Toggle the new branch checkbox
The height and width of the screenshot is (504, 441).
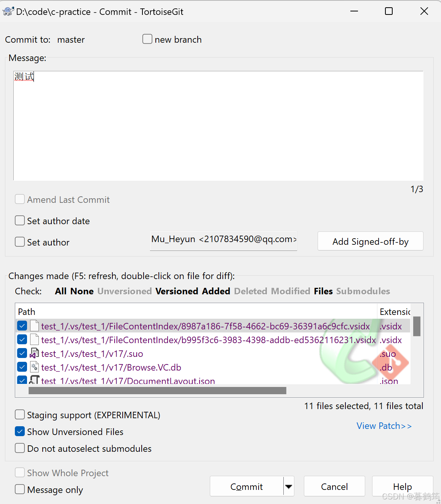coord(147,39)
